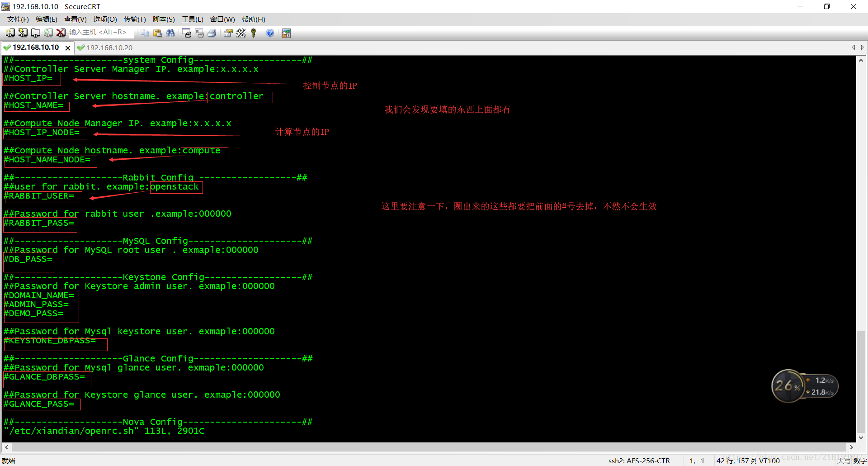This screenshot has width=868, height=466.
Task: Open Global Options tools icon
Action: pyautogui.click(x=241, y=33)
